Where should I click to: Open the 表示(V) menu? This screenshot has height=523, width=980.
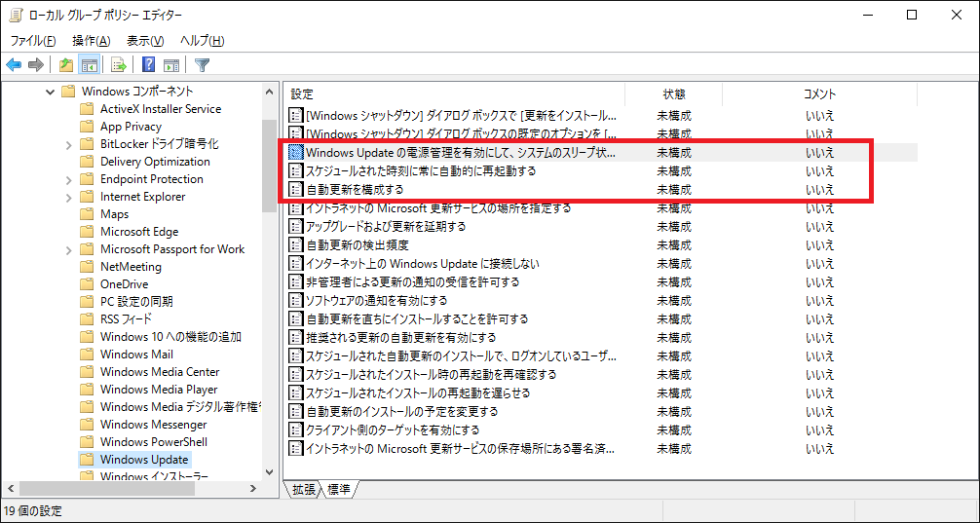point(145,40)
